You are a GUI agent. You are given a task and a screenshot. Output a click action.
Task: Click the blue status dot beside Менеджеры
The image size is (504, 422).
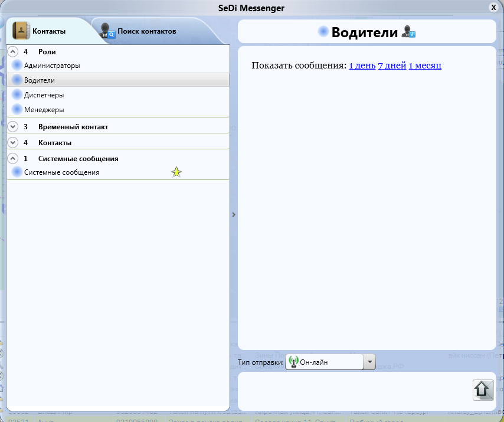click(17, 110)
